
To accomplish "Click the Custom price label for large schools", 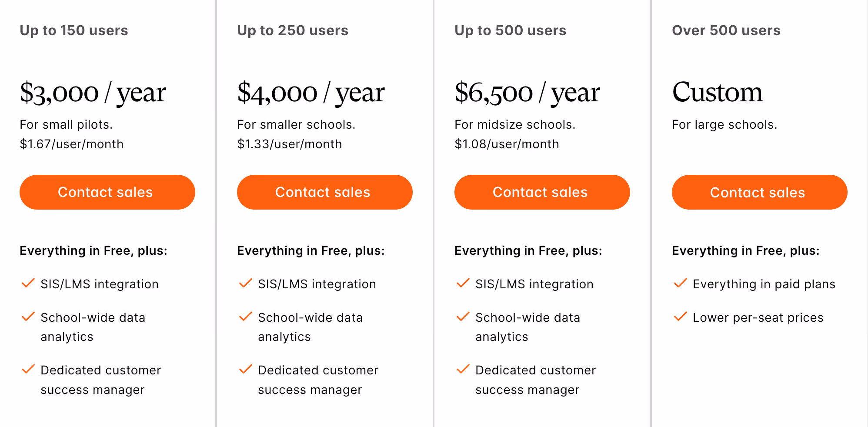I will 717,92.
